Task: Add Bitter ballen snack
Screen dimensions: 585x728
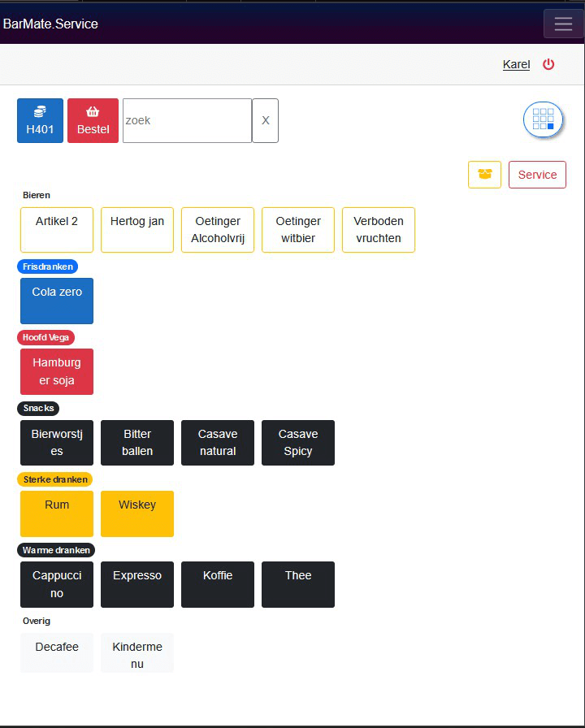Action: (137, 443)
